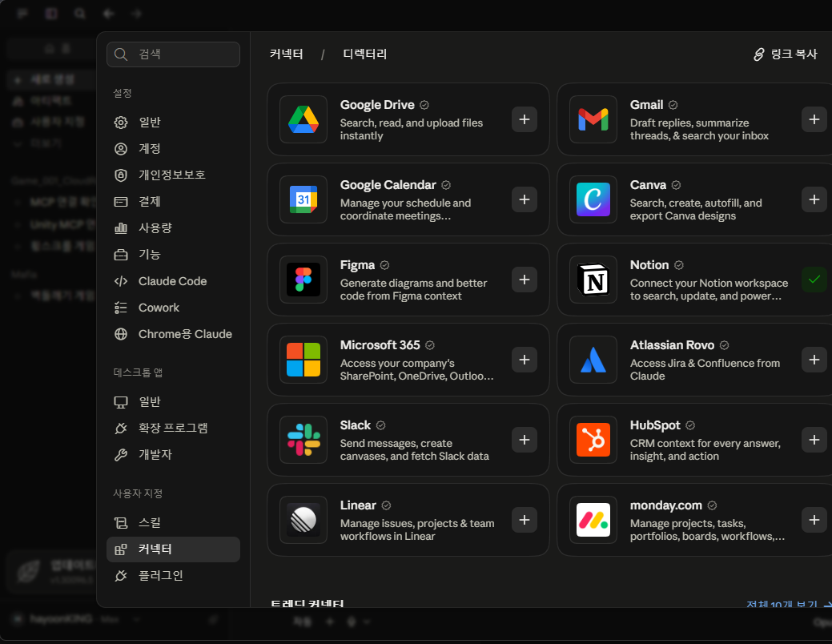This screenshot has width=832, height=644.
Task: Open the Cowork settings
Action: click(x=173, y=308)
